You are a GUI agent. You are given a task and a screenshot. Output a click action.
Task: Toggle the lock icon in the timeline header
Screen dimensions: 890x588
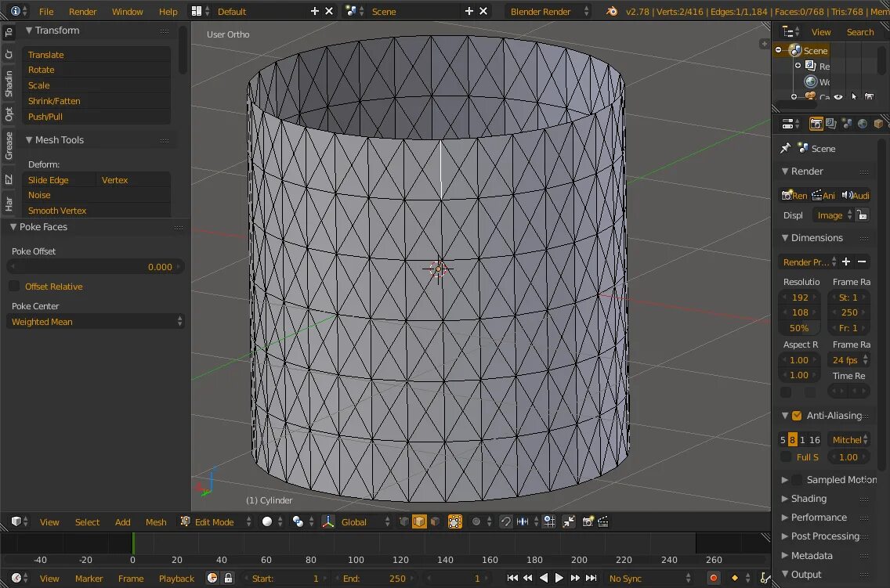click(228, 578)
